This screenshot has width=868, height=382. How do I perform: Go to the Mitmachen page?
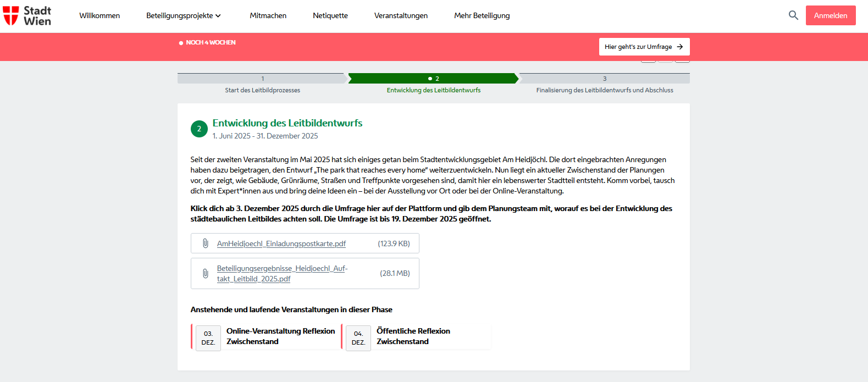[x=268, y=15]
